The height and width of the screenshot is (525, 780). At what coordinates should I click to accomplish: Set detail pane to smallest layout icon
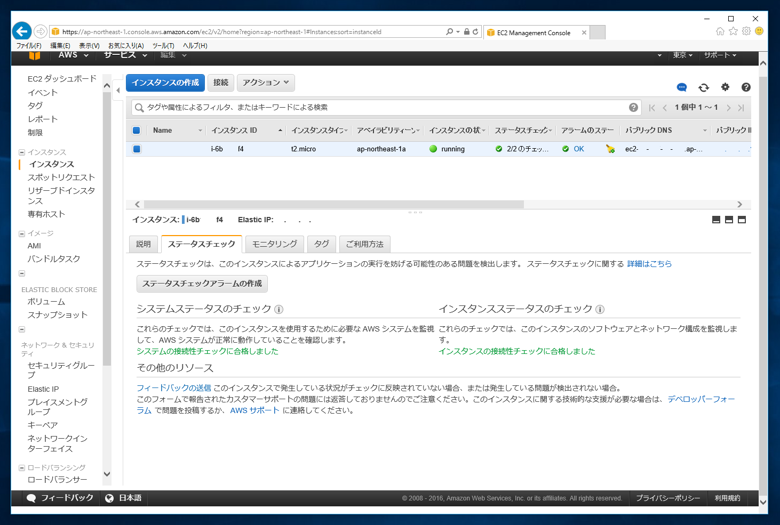coord(716,219)
